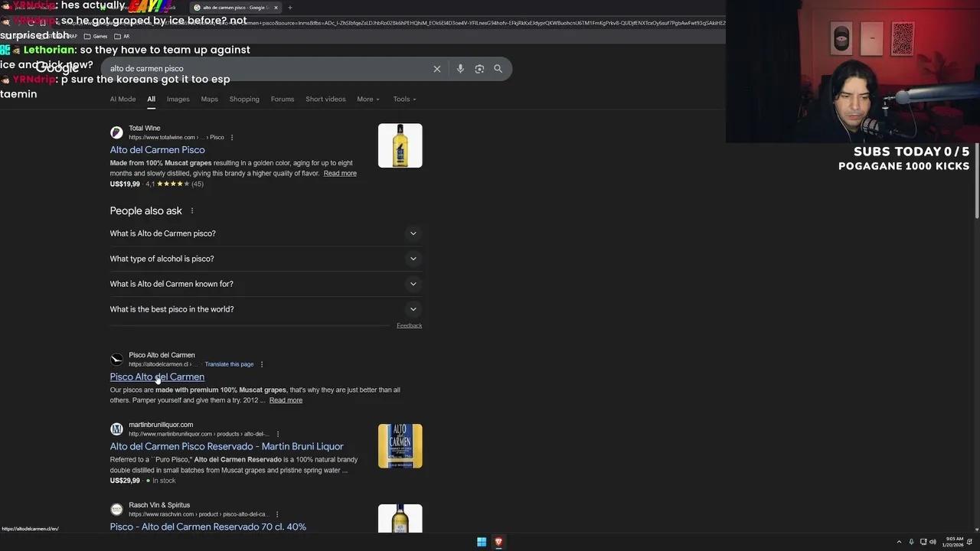This screenshot has height=551, width=980.
Task: Click Translate this page link
Action: (x=229, y=364)
